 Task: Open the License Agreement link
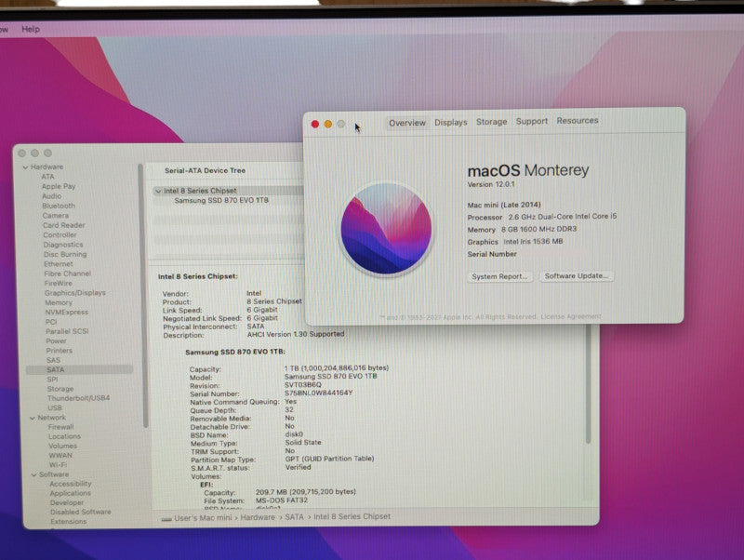pos(571,316)
